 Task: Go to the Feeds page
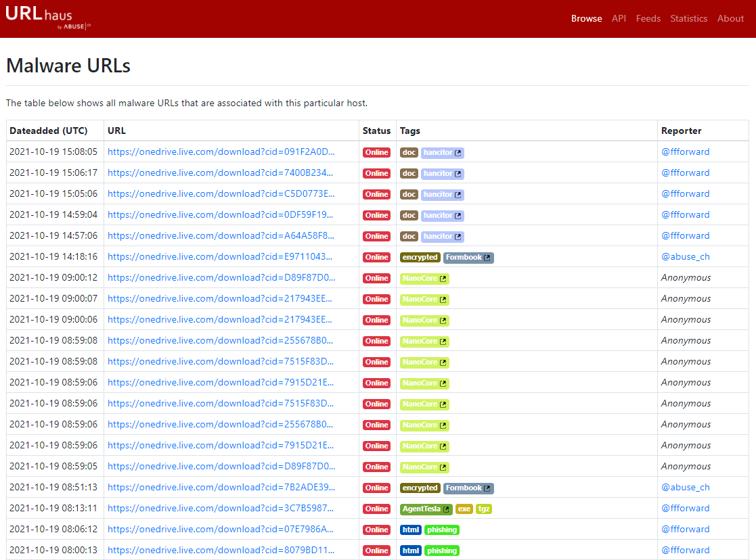648,19
